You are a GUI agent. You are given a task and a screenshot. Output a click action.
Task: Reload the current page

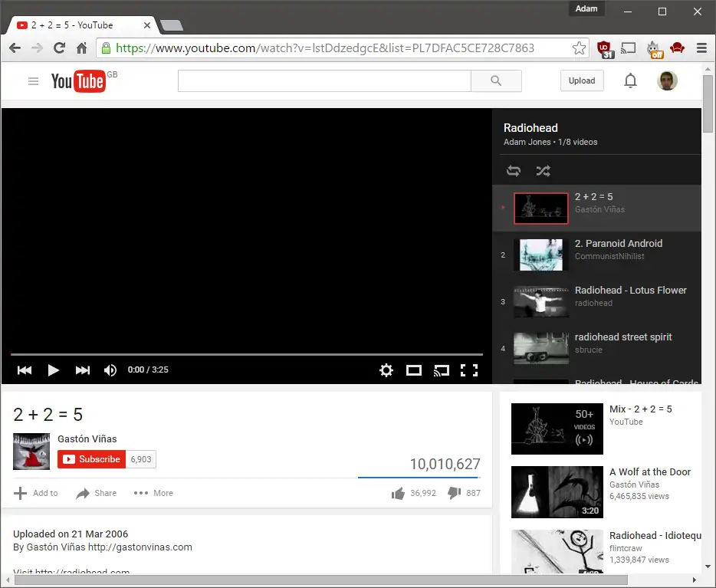click(59, 48)
